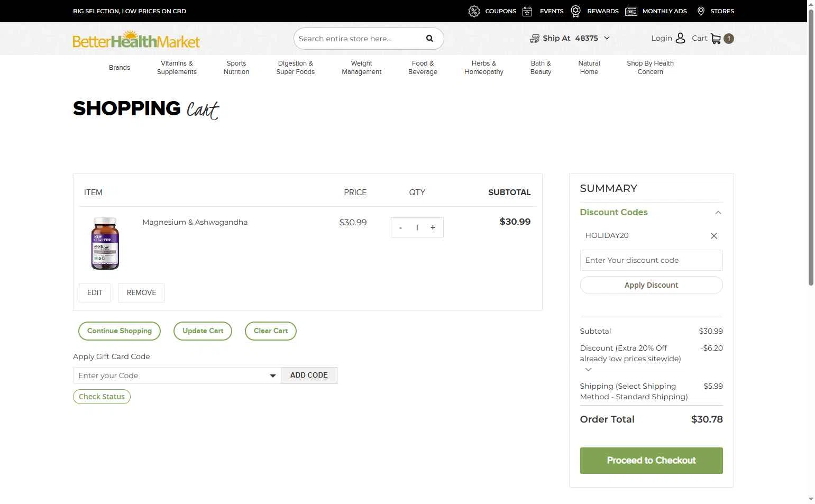The height and width of the screenshot is (504, 815).
Task: Open Digestion & Super Foods menu
Action: click(x=295, y=68)
